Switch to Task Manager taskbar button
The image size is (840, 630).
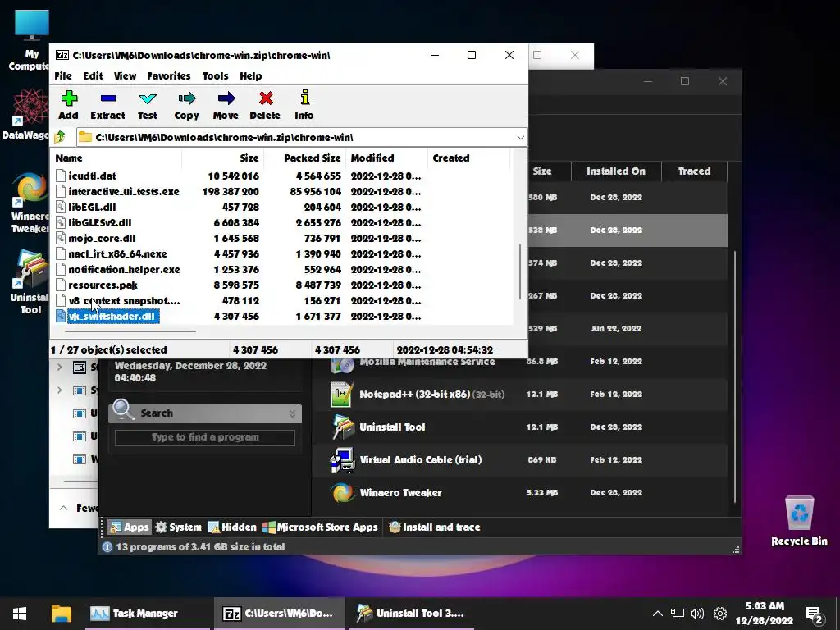(148, 614)
